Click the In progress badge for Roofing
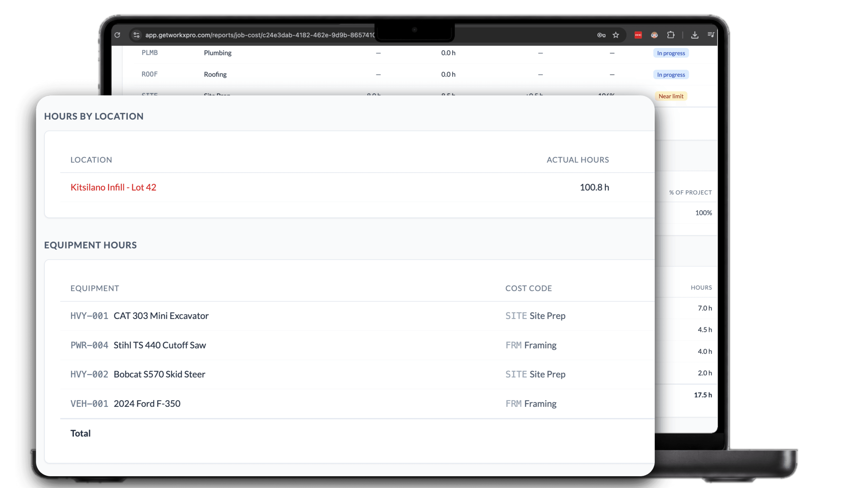The image size is (868, 488). point(671,75)
